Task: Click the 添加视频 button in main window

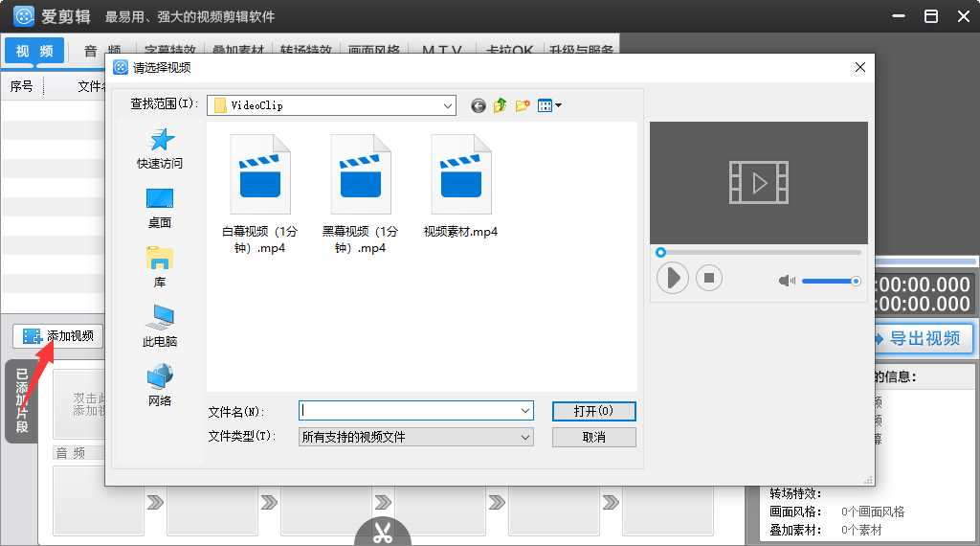Action: click(58, 336)
